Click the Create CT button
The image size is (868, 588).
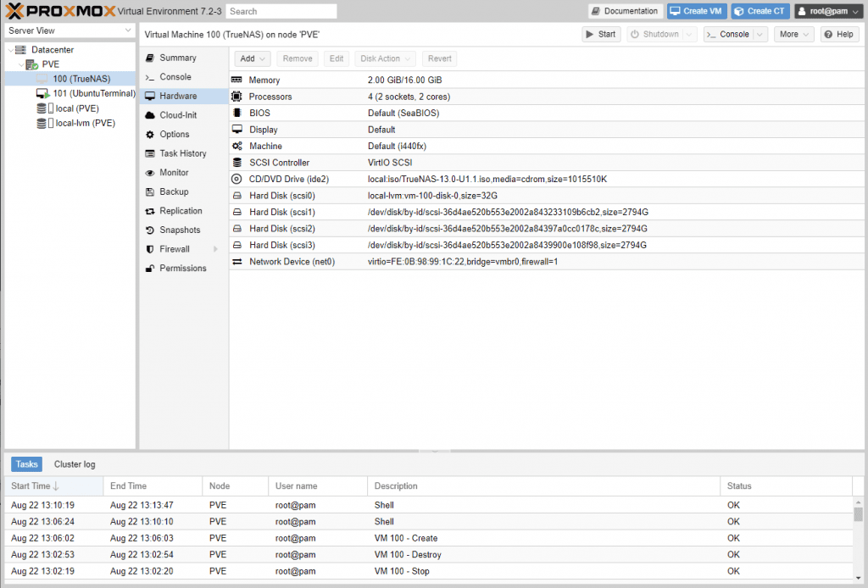760,11
